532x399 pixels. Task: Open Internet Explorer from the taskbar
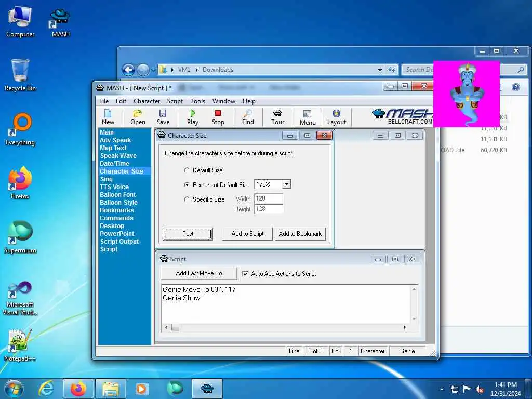click(46, 389)
